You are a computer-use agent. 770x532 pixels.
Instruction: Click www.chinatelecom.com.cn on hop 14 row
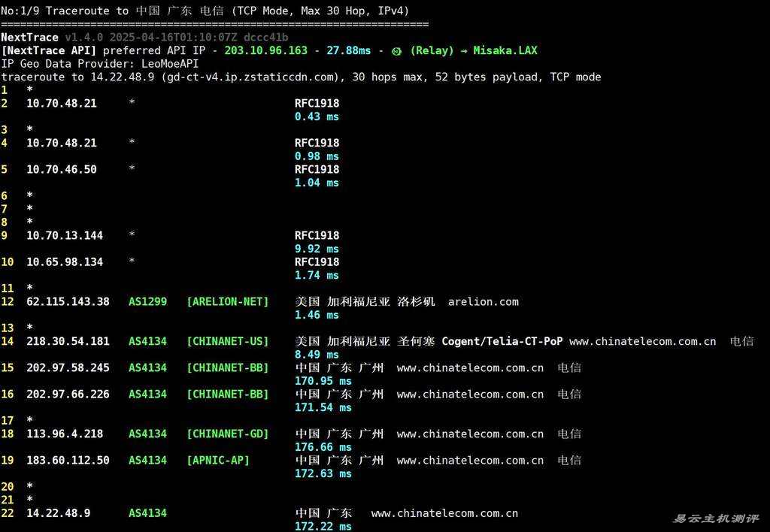(643, 342)
